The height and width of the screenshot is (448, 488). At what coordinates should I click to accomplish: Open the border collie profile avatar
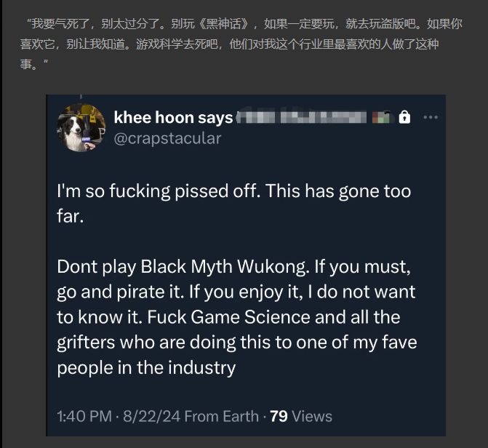tap(81, 128)
